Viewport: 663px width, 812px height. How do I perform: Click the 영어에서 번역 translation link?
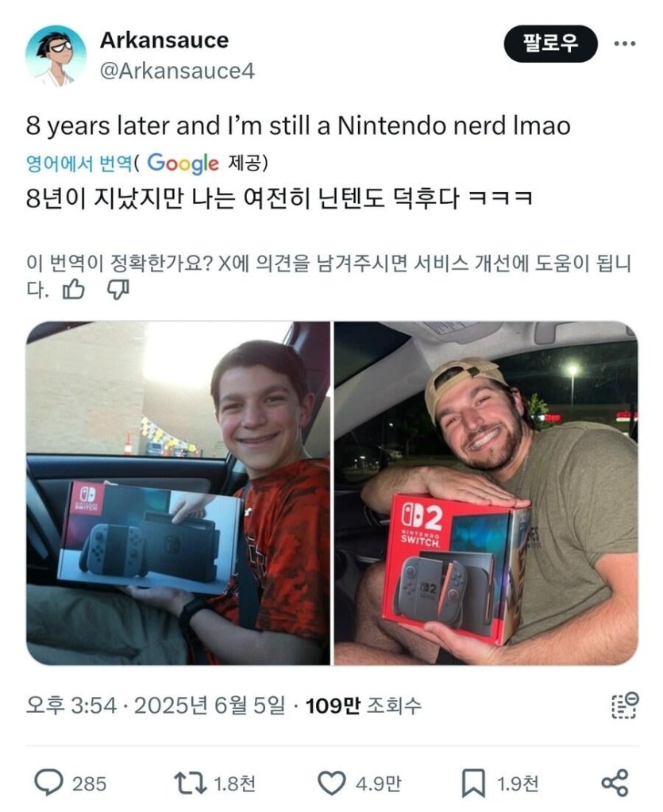[79, 164]
